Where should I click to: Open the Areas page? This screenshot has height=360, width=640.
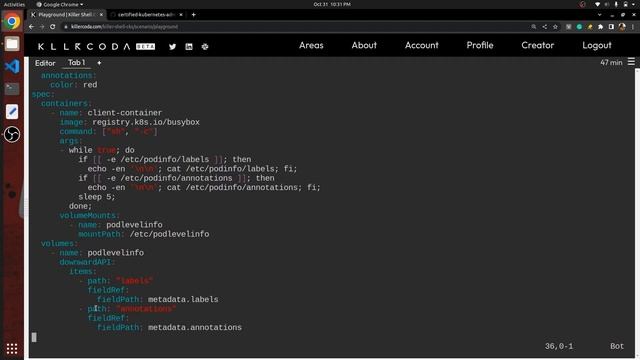[311, 45]
